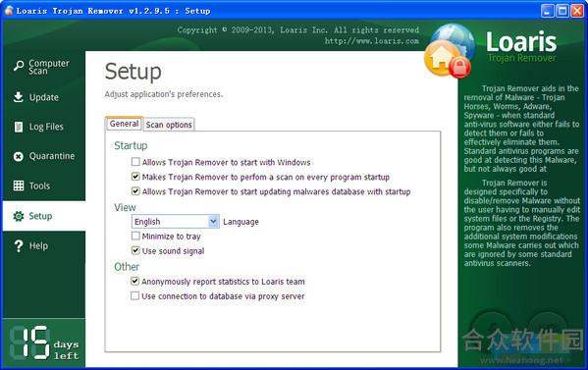Switch to the General tab
This screenshot has height=370, width=588.
click(124, 124)
